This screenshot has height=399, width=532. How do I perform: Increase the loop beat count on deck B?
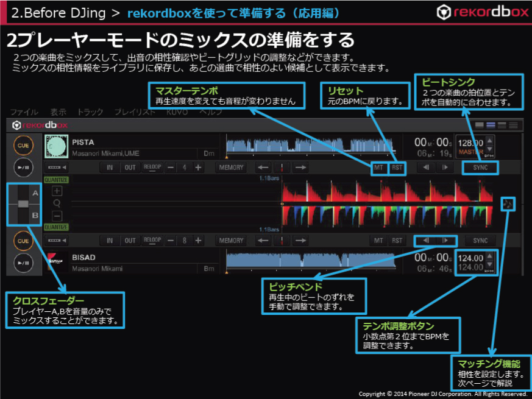(x=198, y=241)
